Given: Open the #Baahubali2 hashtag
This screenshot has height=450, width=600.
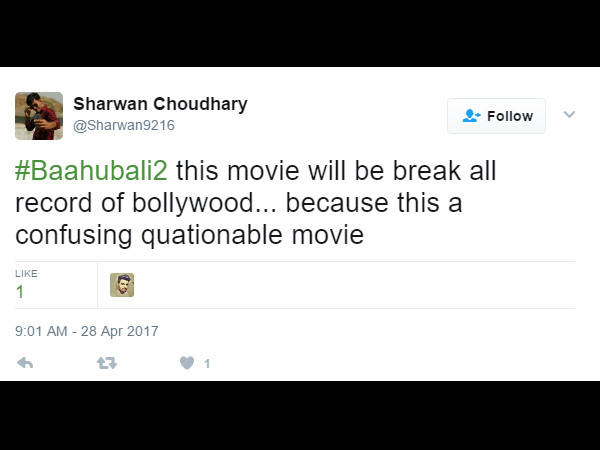Looking at the screenshot, I should (91, 171).
